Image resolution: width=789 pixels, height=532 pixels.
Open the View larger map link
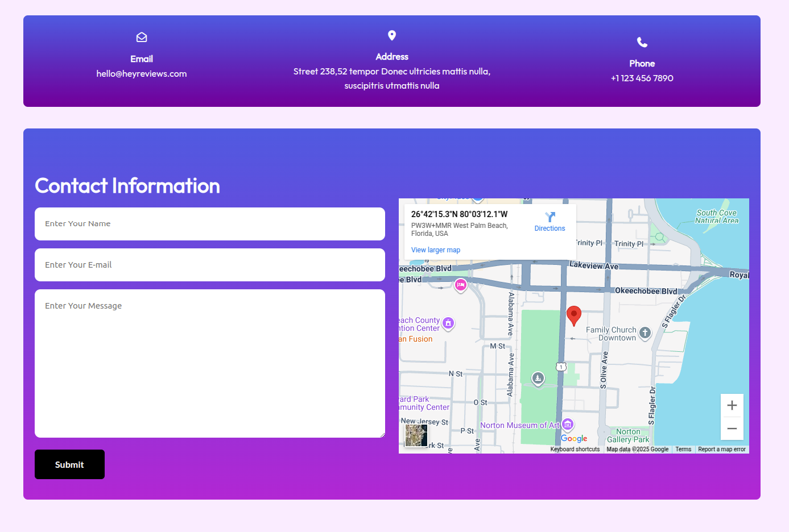point(436,250)
